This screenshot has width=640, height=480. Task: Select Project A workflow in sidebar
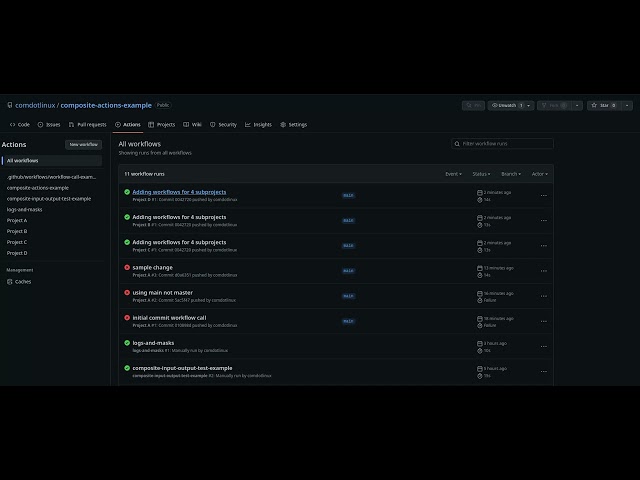click(x=17, y=220)
